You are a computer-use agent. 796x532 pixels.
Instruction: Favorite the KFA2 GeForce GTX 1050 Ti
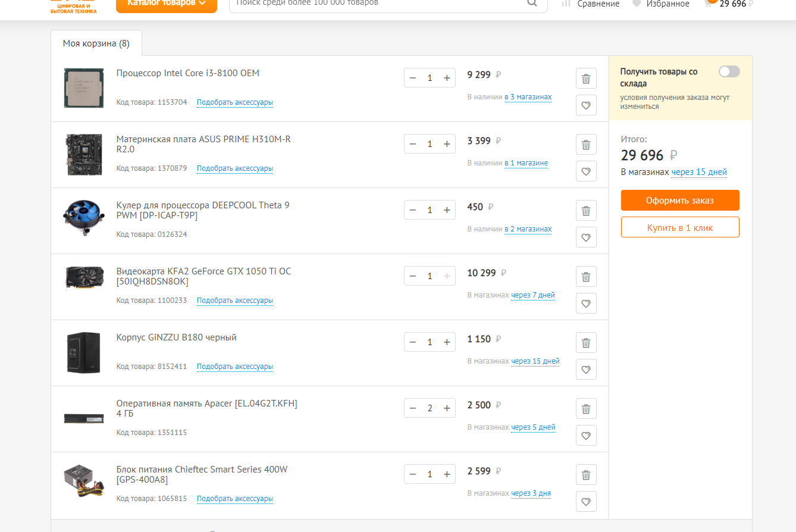586,303
